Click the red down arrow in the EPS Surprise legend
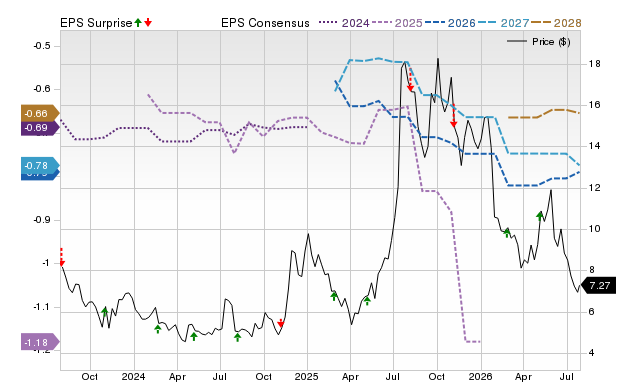This screenshot has height=382, width=640. coord(148,22)
